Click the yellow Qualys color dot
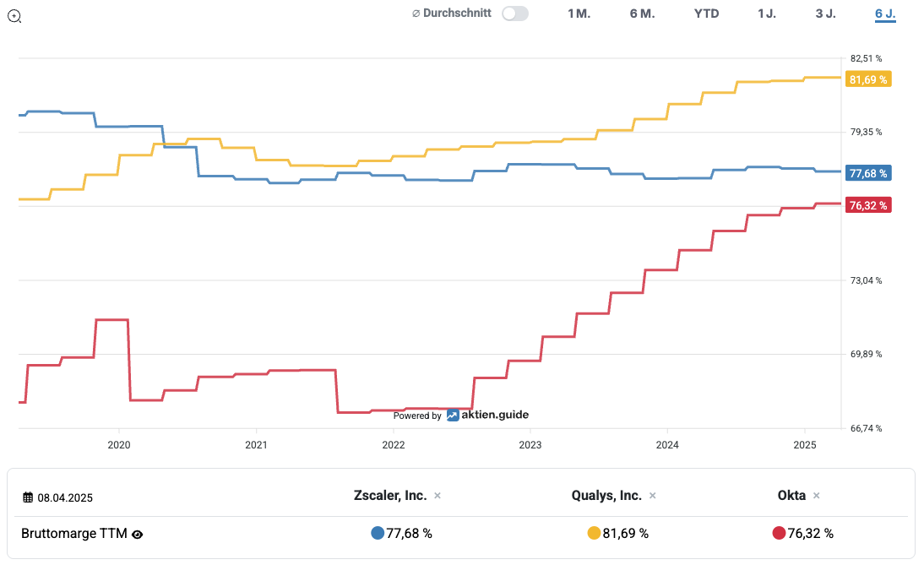The image size is (924, 565). [594, 533]
